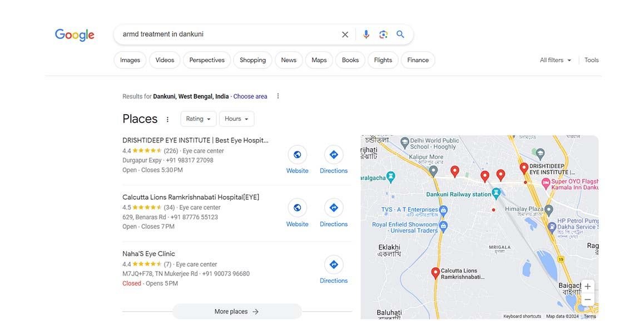644x334 pixels.
Task: Open the Naha'S Eye Clinic listing title
Action: click(x=148, y=254)
